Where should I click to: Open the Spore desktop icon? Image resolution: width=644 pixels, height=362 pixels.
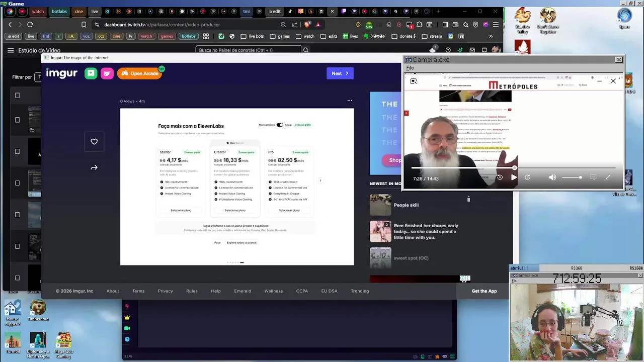pyautogui.click(x=625, y=18)
